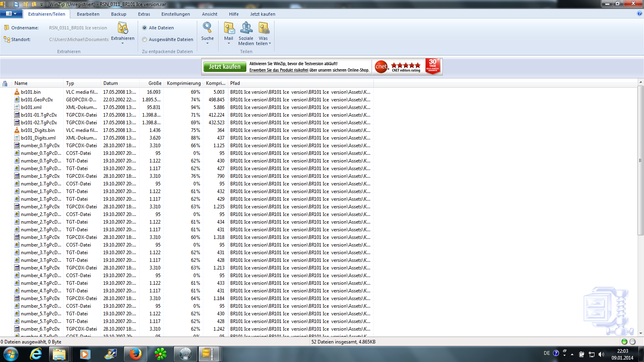
Task: Open WinZip help via the question mark icon
Action: (640, 14)
